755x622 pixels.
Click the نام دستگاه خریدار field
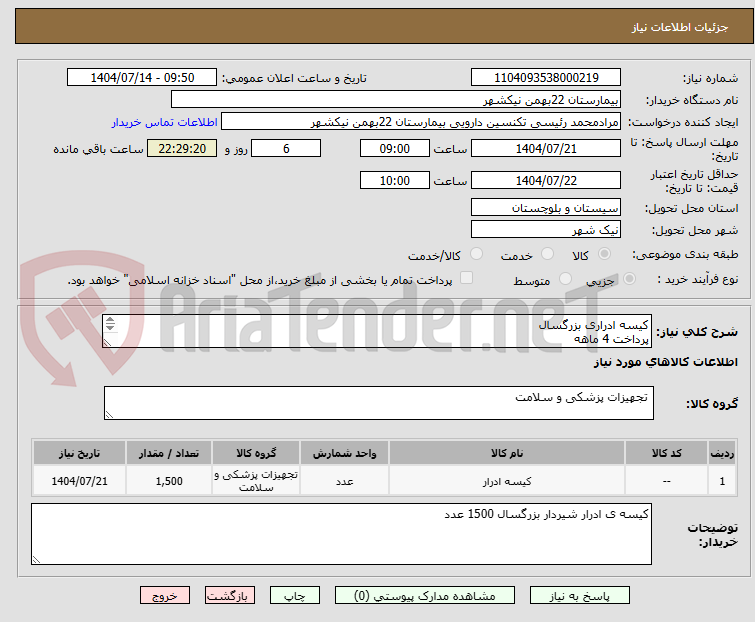pyautogui.click(x=395, y=100)
